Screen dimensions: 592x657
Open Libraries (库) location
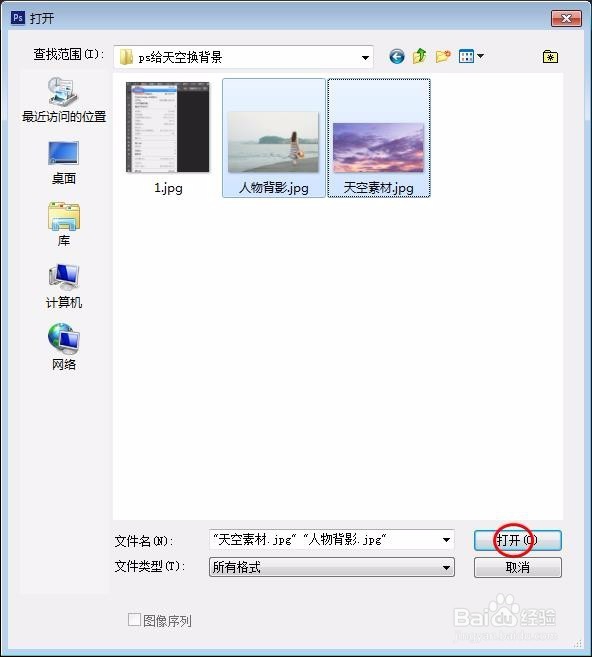click(x=64, y=224)
